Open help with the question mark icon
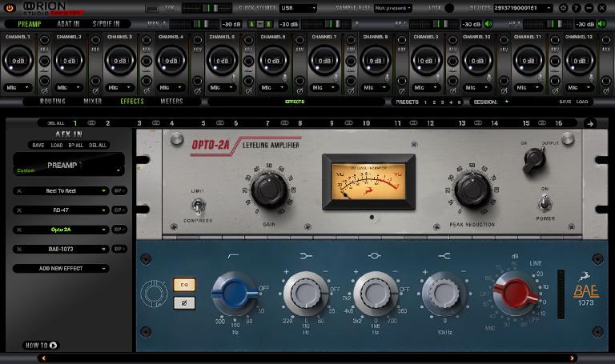Screen dimensions: 615x364 (576, 8)
